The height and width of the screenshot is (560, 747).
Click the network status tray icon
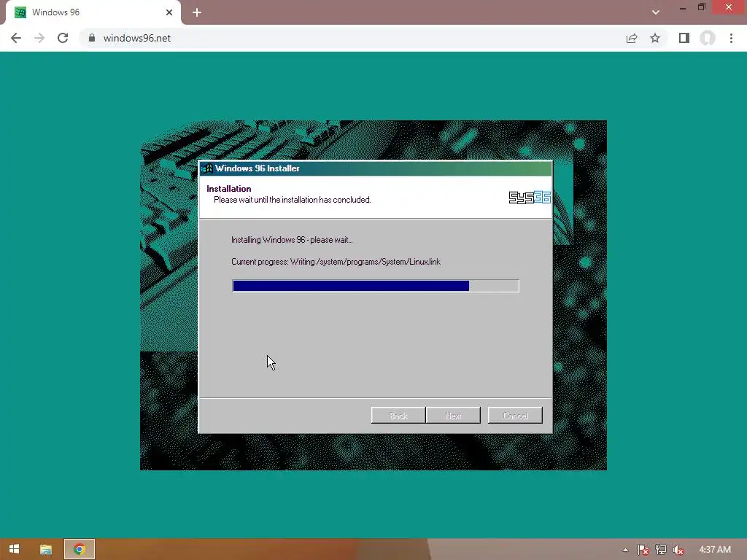(x=661, y=550)
